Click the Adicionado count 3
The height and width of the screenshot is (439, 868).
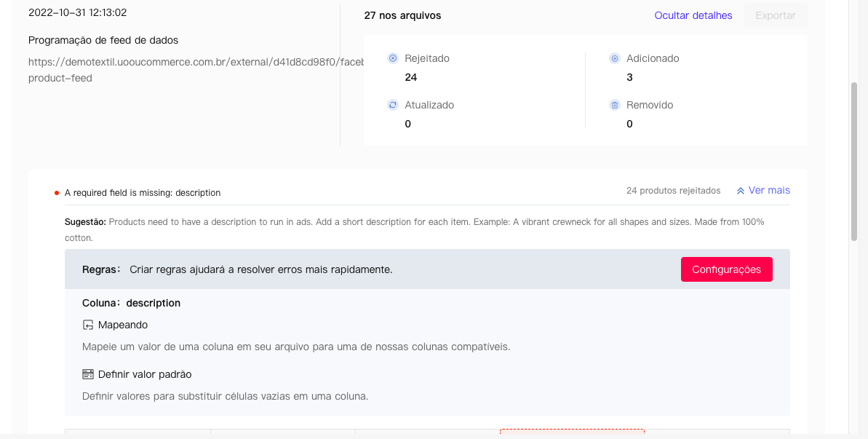tap(629, 77)
